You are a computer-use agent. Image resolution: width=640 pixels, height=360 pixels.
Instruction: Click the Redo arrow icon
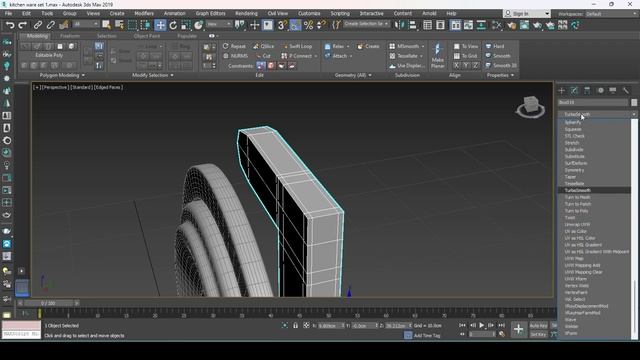[x=23, y=25]
